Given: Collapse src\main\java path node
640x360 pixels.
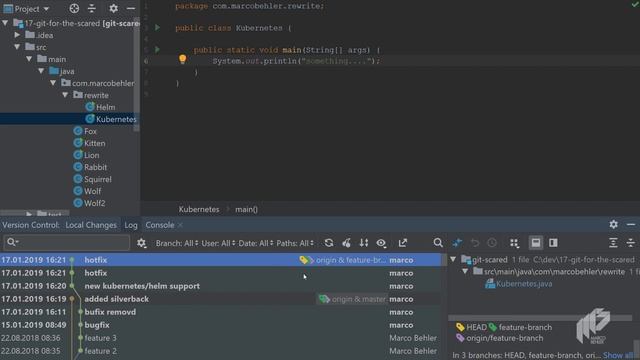Looking at the screenshot, I should (465, 271).
